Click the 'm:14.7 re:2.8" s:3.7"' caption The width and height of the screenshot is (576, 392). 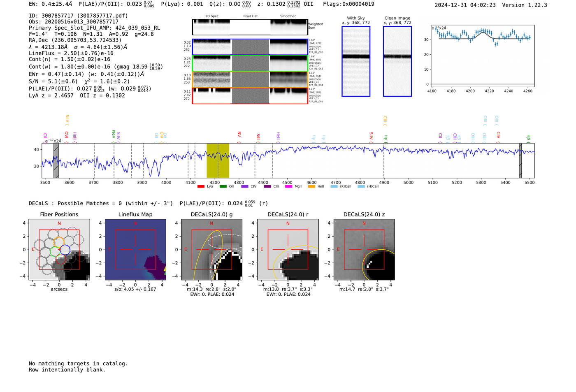[364, 289]
